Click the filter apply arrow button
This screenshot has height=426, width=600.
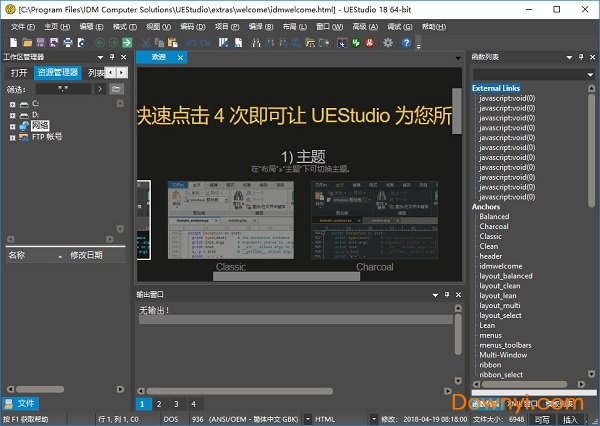point(100,89)
